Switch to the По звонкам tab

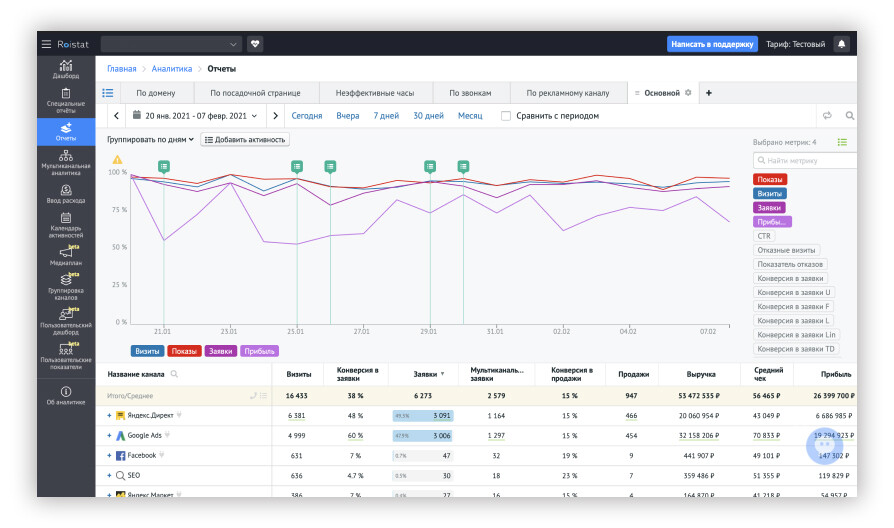point(470,93)
